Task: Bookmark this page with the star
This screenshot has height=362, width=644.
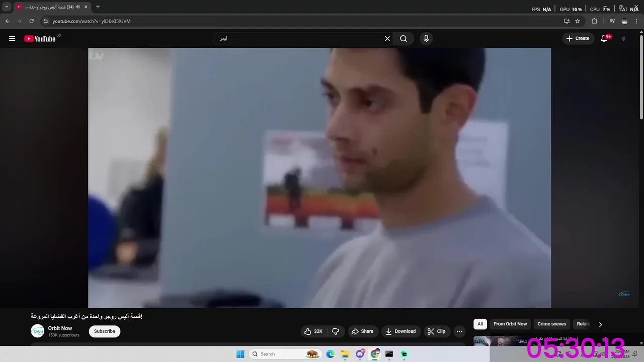Action: [578, 21]
